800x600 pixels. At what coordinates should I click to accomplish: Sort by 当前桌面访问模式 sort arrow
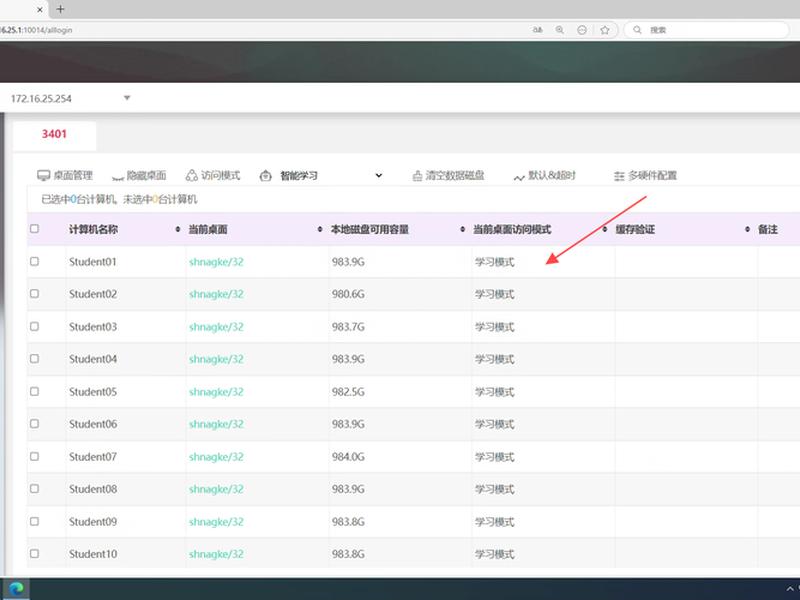pyautogui.click(x=605, y=229)
